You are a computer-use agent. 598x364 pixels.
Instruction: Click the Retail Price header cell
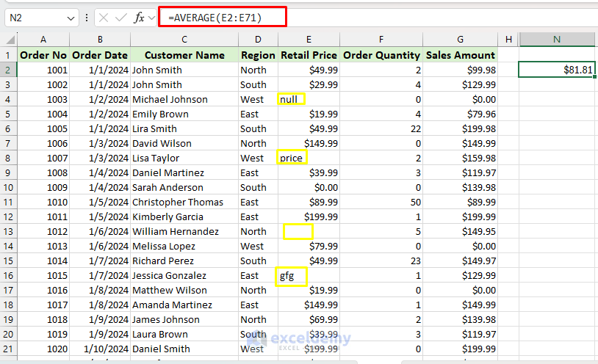309,55
